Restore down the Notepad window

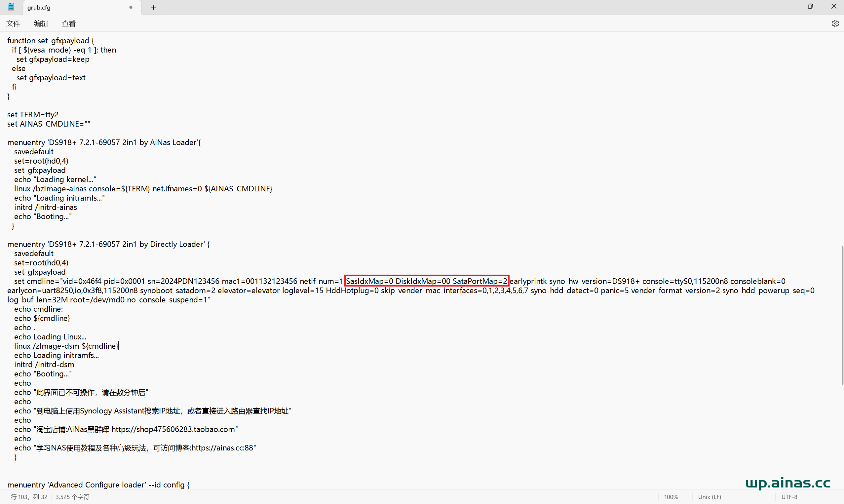[x=810, y=7]
